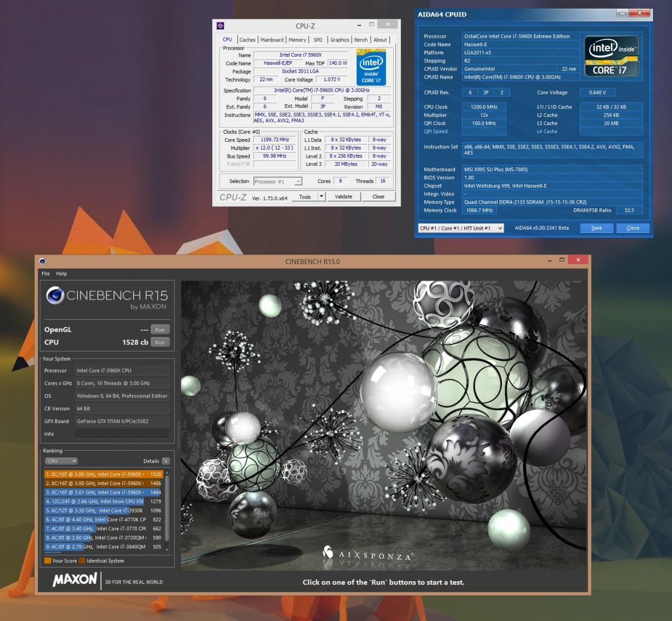The image size is (672, 621).
Task: Switch to the Graphics tab in CPU-Z
Action: tap(339, 40)
